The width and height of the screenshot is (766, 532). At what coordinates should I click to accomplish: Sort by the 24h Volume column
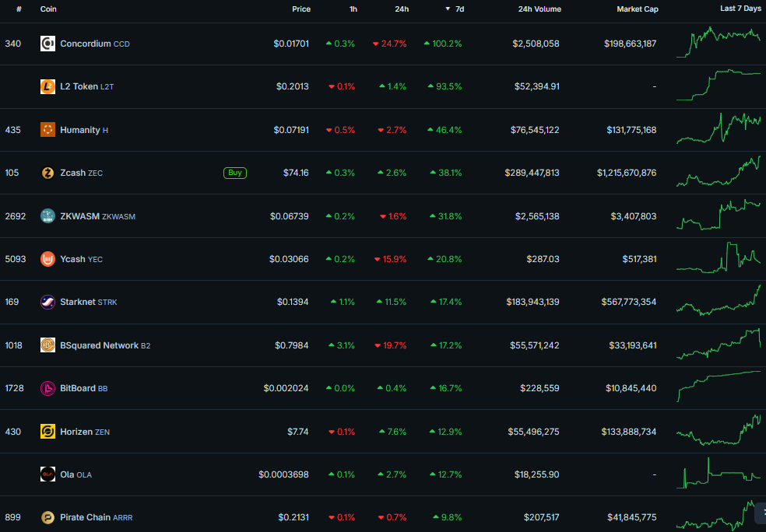(539, 9)
